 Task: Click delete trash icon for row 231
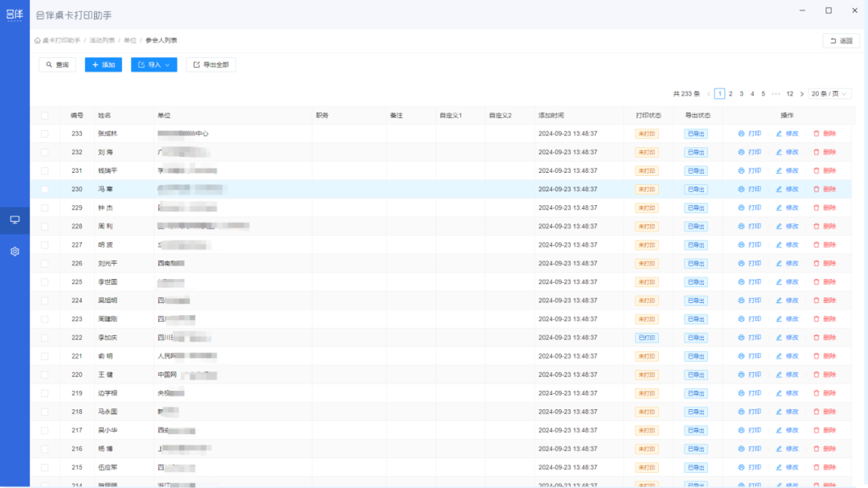pyautogui.click(x=816, y=170)
